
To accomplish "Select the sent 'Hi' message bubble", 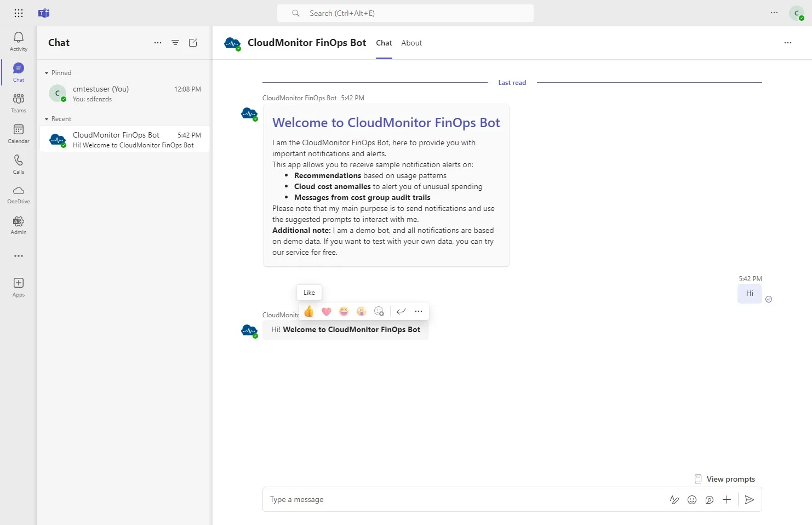I will (750, 293).
